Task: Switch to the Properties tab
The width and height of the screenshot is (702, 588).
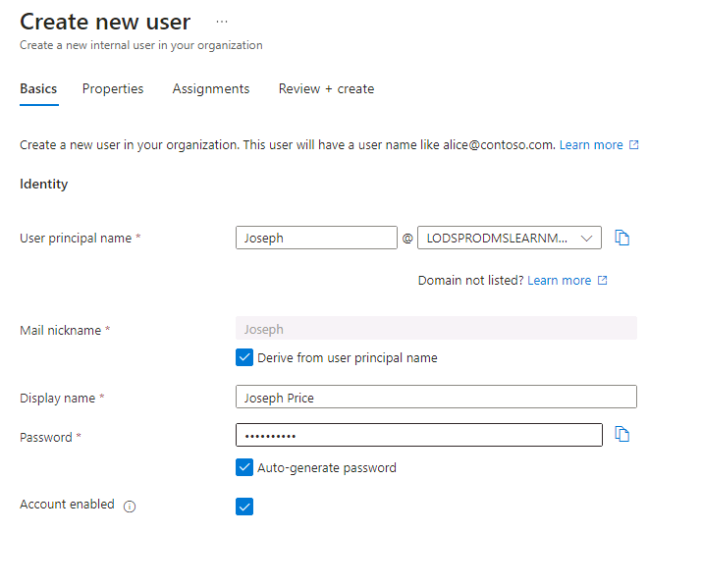Action: pos(113,88)
